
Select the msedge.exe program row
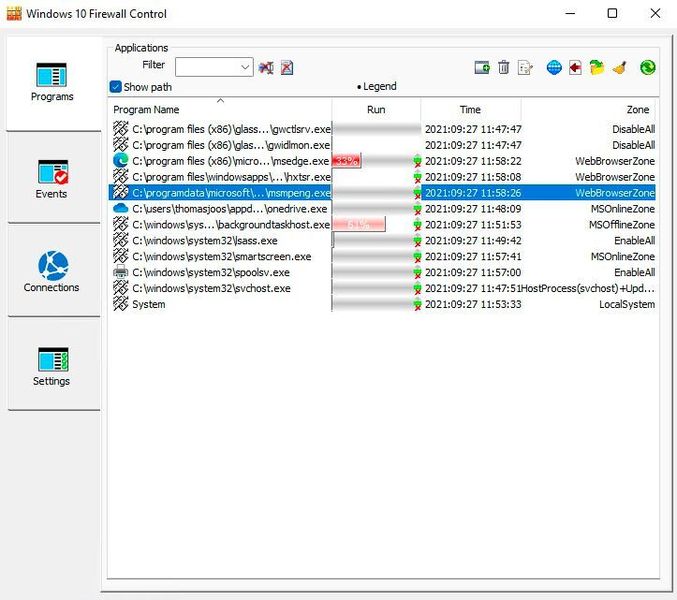382,161
